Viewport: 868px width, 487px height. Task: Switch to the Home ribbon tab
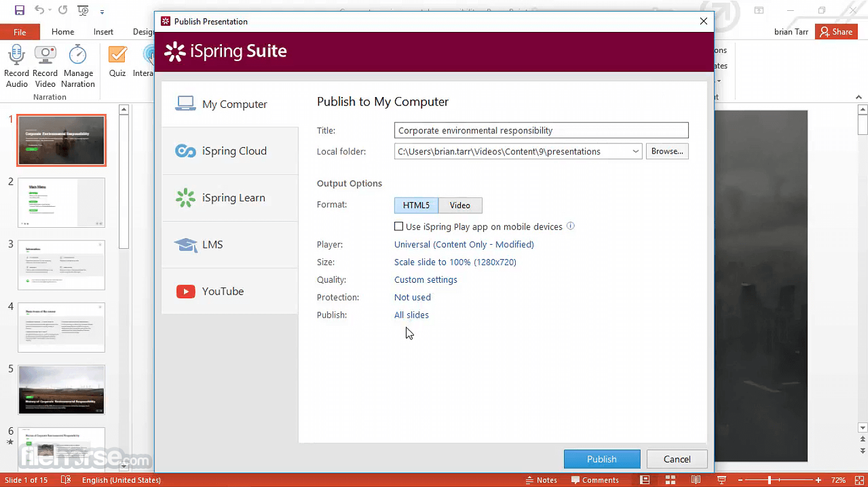coord(63,32)
